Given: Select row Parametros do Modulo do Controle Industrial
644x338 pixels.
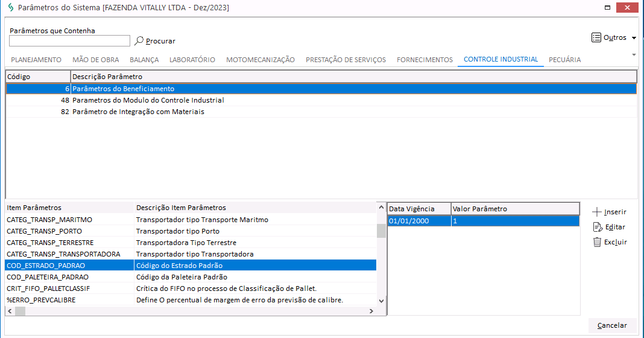Looking at the screenshot, I should [321, 100].
